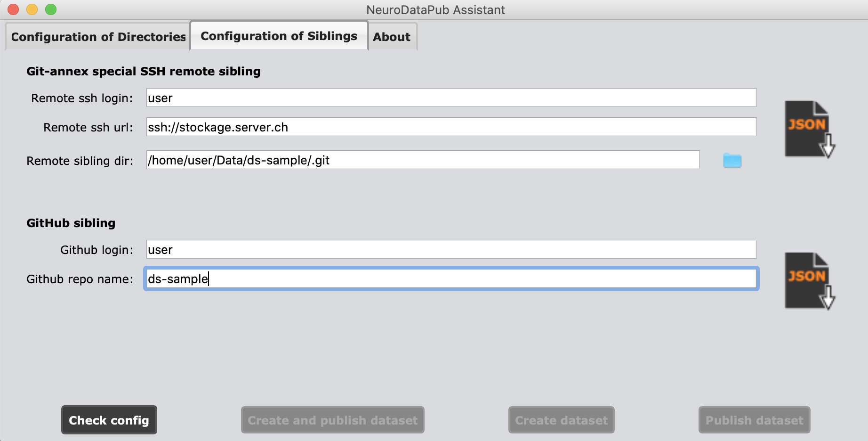The height and width of the screenshot is (441, 868).
Task: Click the Create dataset button
Action: point(561,420)
